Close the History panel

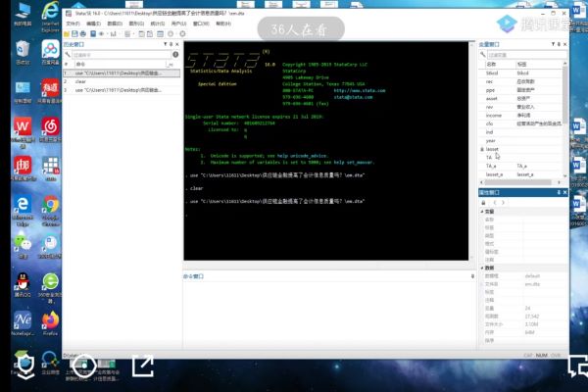click(x=177, y=44)
